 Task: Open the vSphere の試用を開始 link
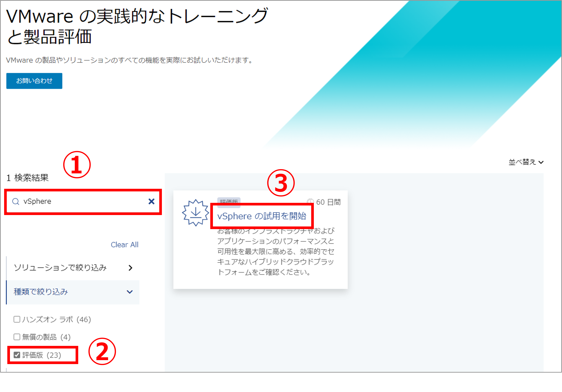[x=262, y=216]
